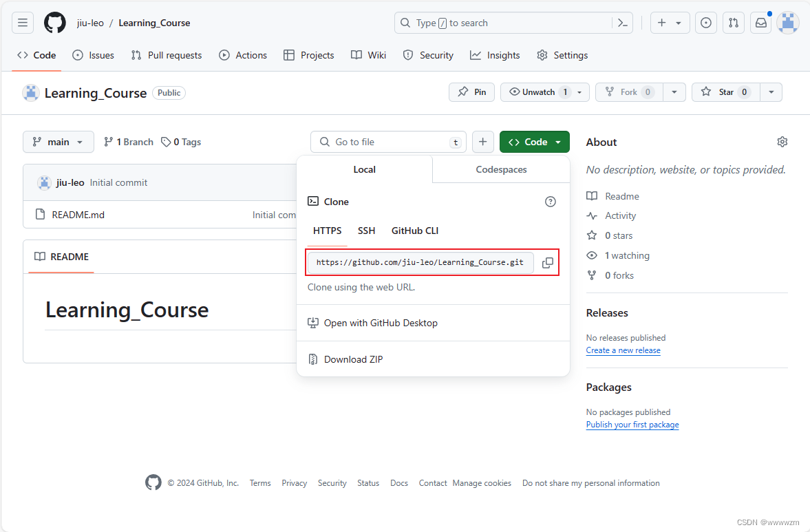The image size is (810, 532).
Task: Open the clone help question icon
Action: click(x=551, y=202)
